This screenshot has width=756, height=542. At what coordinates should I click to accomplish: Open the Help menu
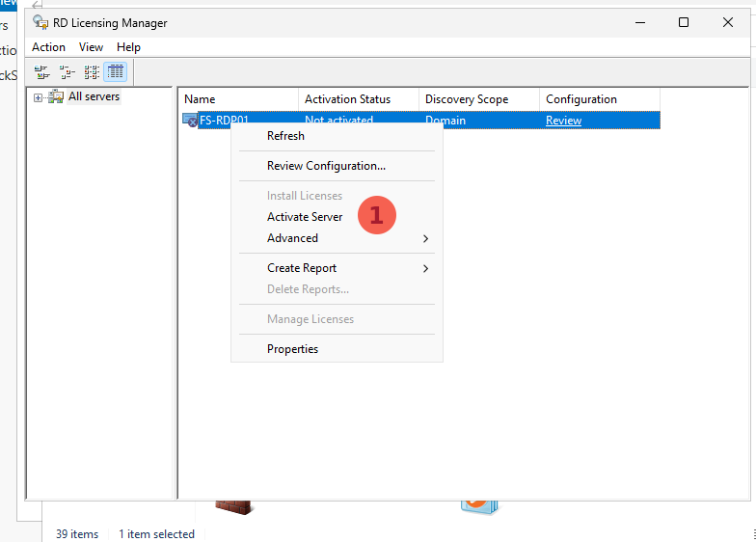tap(128, 47)
